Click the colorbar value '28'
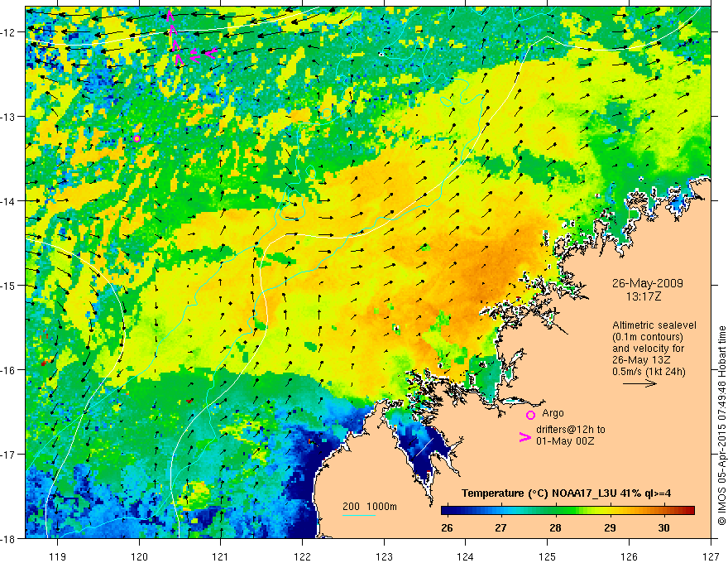728x563 pixels. (x=555, y=527)
